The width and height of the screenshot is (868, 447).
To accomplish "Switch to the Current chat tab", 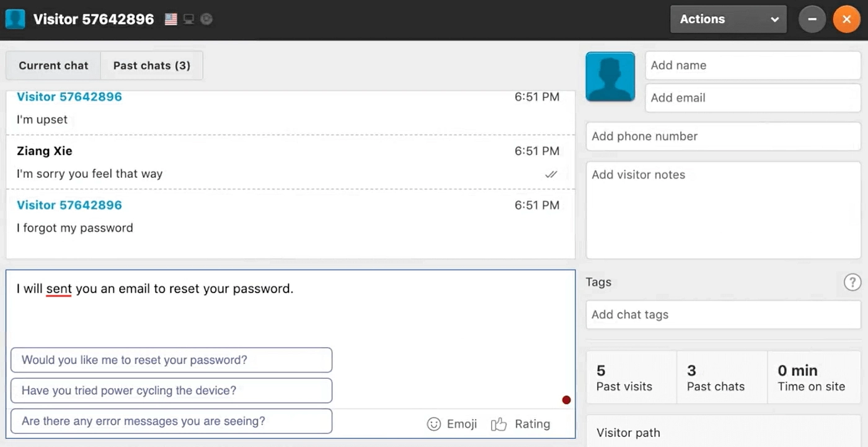I will coord(53,66).
